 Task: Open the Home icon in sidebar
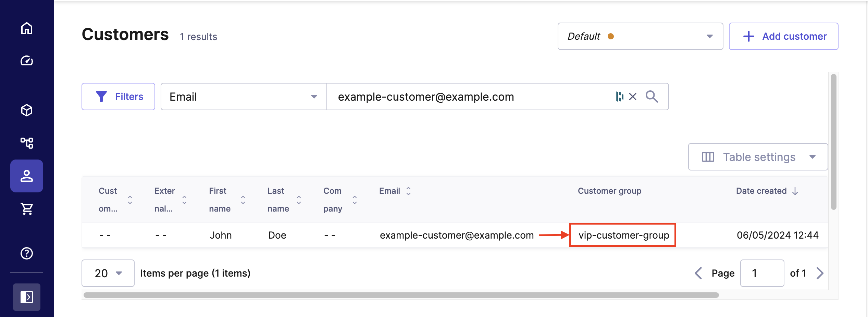tap(27, 28)
